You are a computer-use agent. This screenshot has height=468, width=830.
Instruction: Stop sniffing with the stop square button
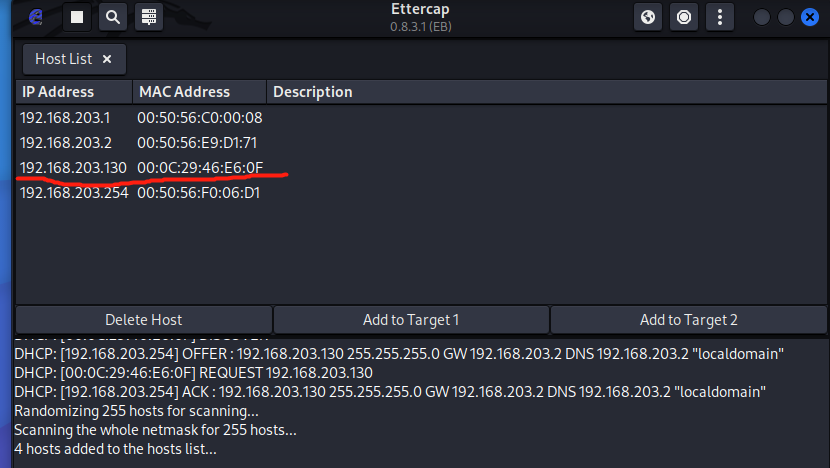[x=77, y=17]
